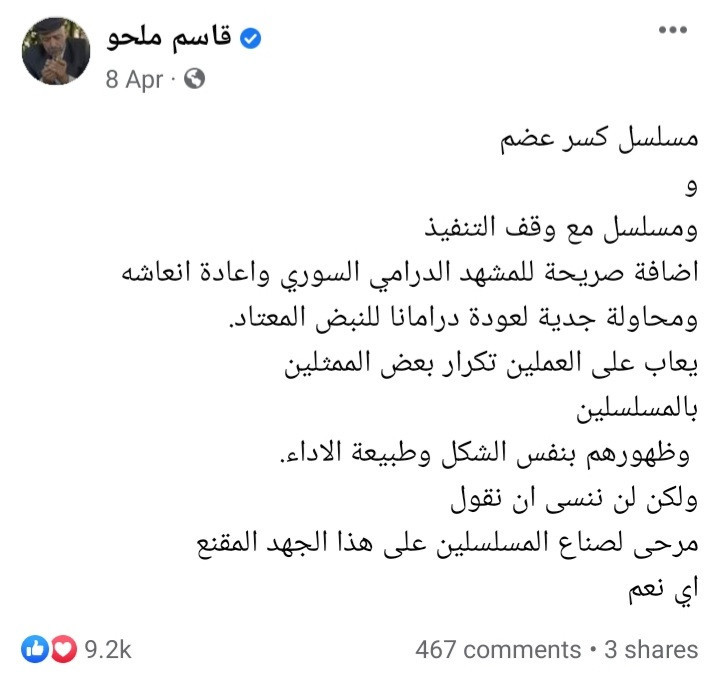Click the 3 shares link
The width and height of the screenshot is (720, 683).
651,650
